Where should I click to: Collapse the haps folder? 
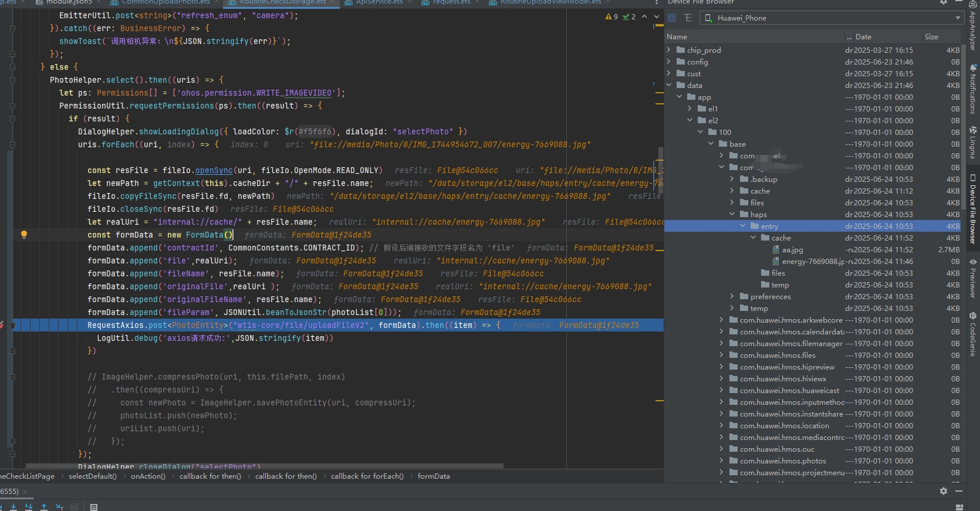[x=732, y=215]
